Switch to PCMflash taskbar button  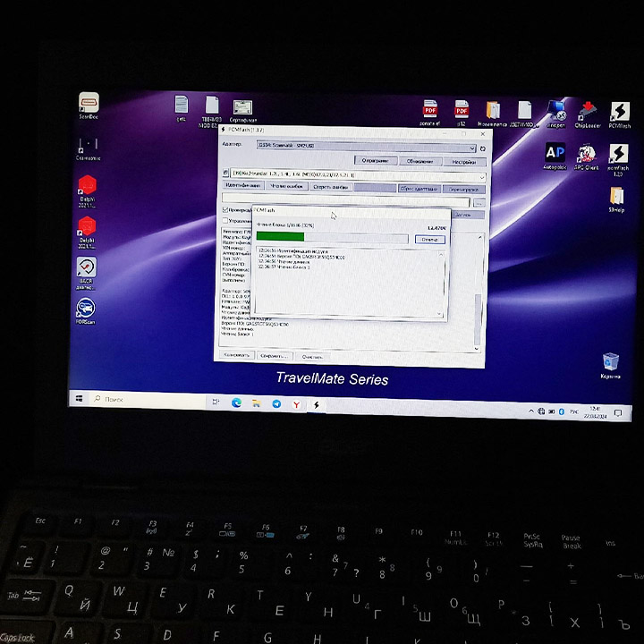pos(317,405)
